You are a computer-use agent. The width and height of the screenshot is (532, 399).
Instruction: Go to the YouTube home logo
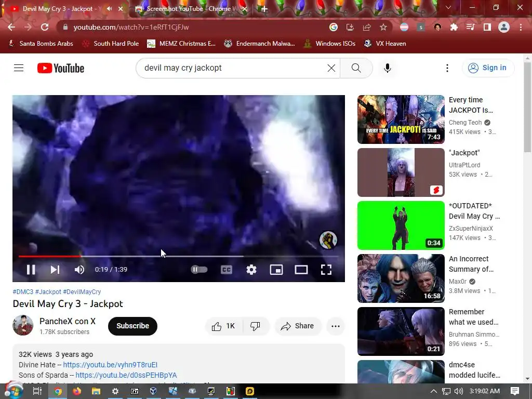coord(61,68)
